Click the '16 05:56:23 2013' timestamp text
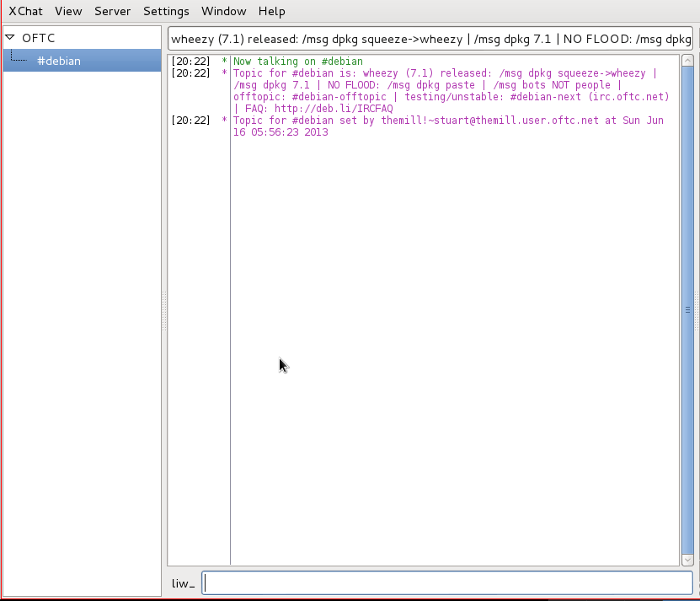This screenshot has width=700, height=601. 281,132
